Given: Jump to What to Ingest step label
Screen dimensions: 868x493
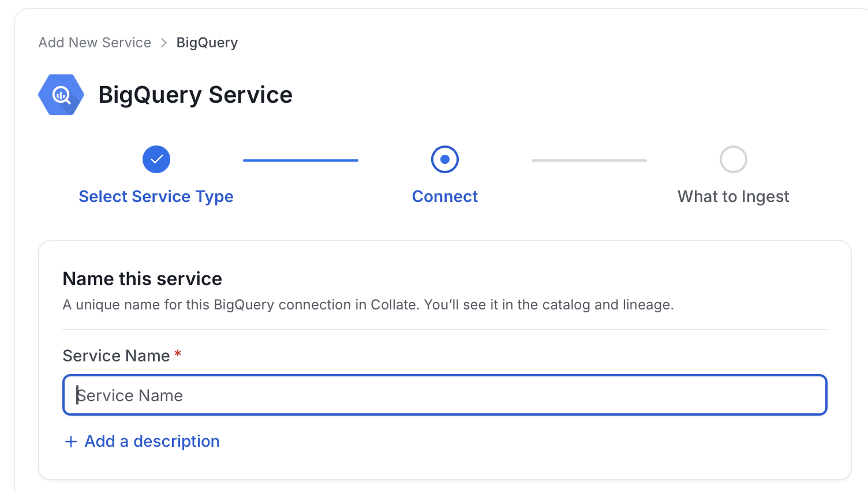Looking at the screenshot, I should [734, 197].
